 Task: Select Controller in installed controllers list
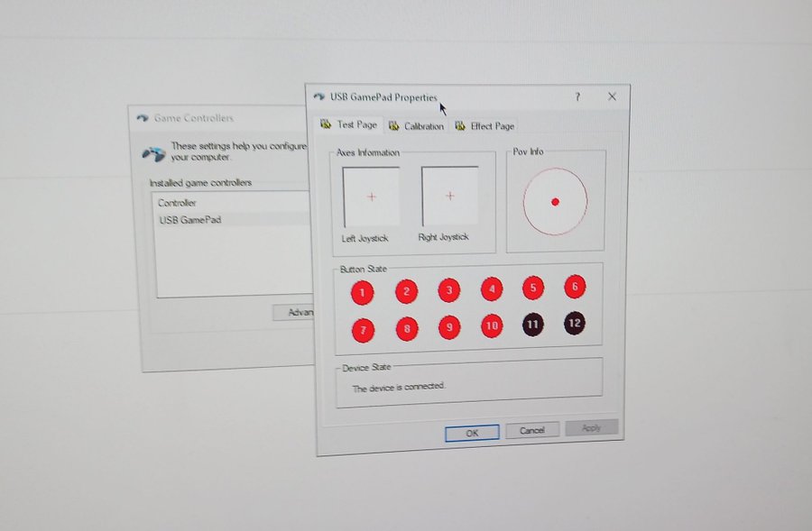(x=177, y=203)
